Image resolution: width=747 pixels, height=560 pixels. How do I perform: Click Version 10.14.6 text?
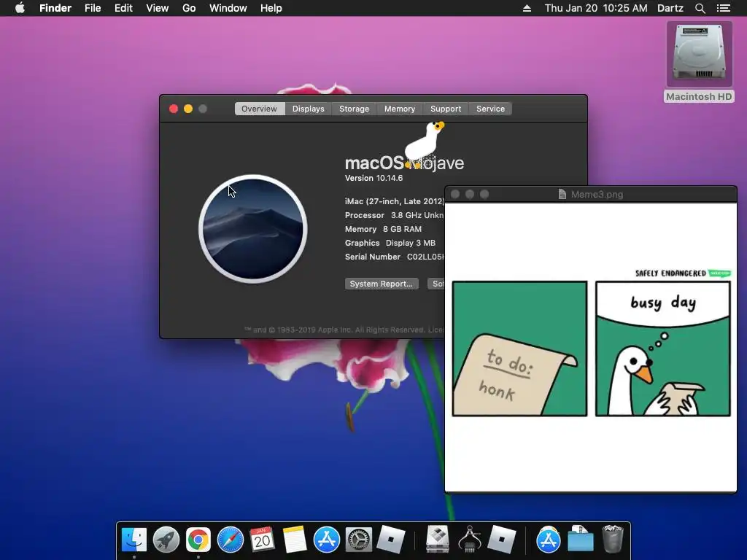(374, 178)
